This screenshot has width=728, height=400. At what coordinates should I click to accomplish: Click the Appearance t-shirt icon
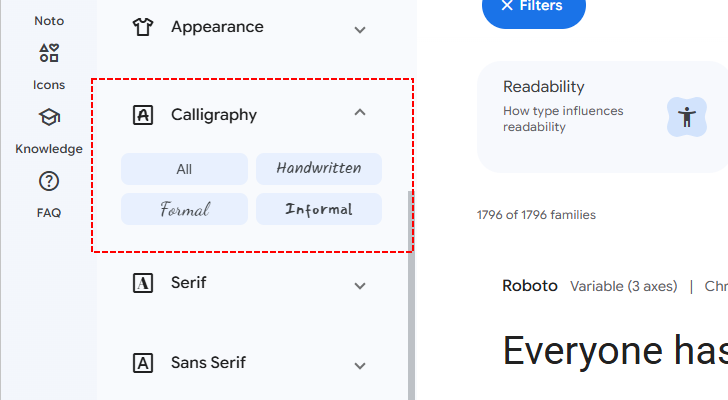tap(143, 28)
